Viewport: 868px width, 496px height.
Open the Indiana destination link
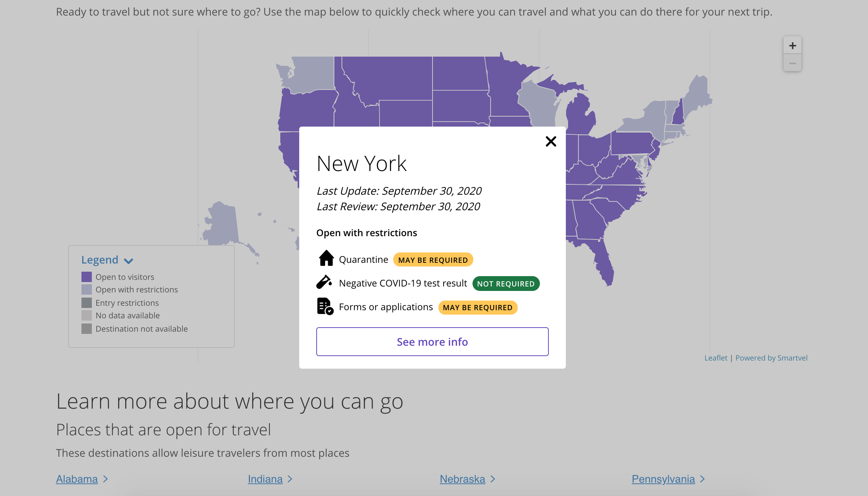[265, 479]
